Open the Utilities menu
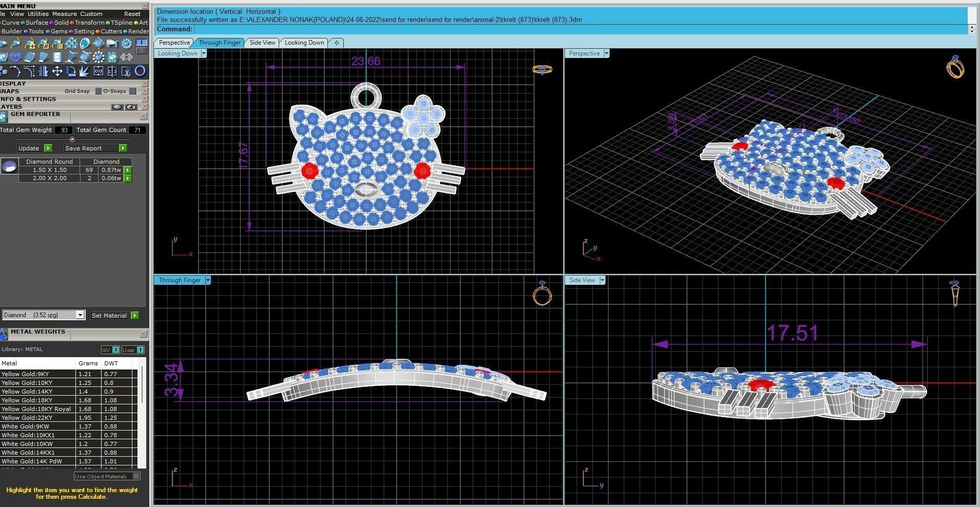The width and height of the screenshot is (980, 507). (38, 14)
